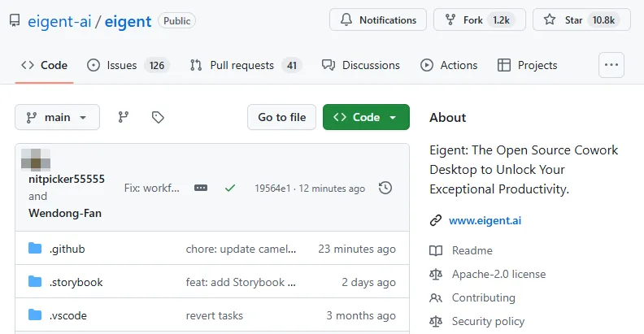Click the branches icon beside main
This screenshot has width=644, height=334.
click(124, 117)
